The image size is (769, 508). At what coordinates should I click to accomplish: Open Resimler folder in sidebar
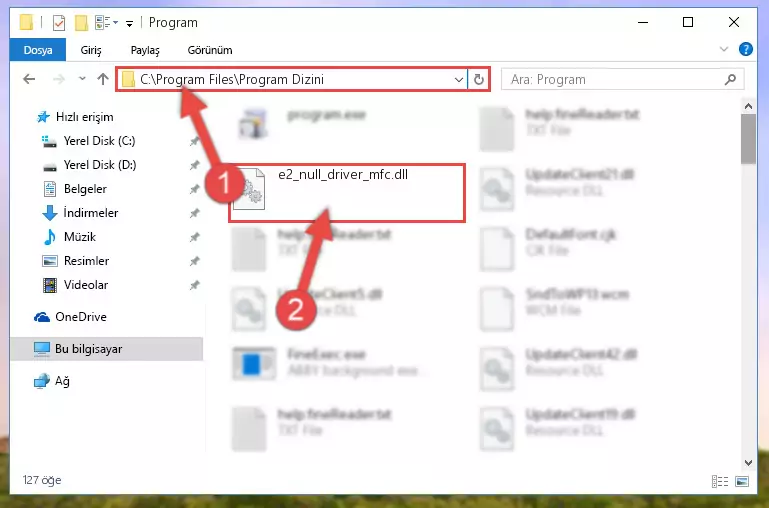click(x=86, y=261)
